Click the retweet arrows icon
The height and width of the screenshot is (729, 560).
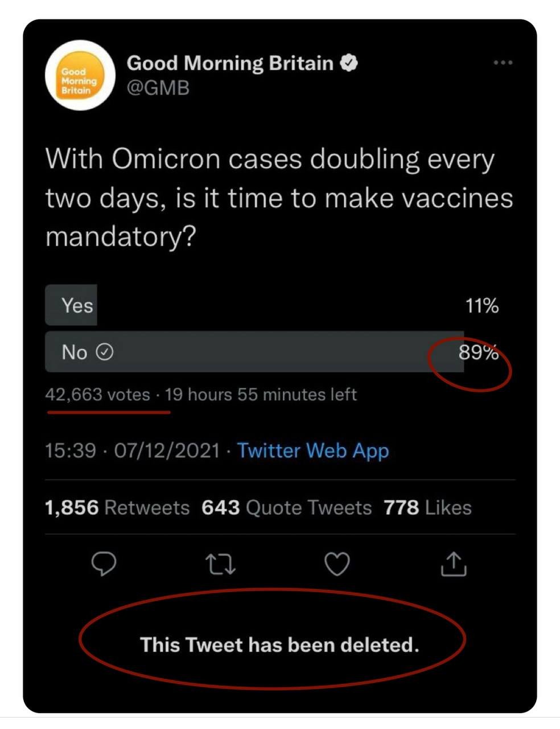[x=220, y=564]
